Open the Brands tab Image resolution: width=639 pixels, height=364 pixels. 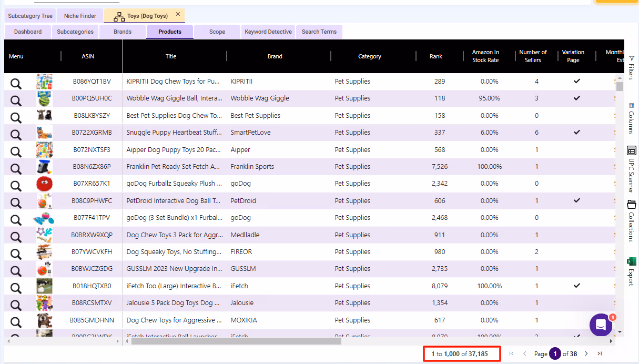pos(123,32)
